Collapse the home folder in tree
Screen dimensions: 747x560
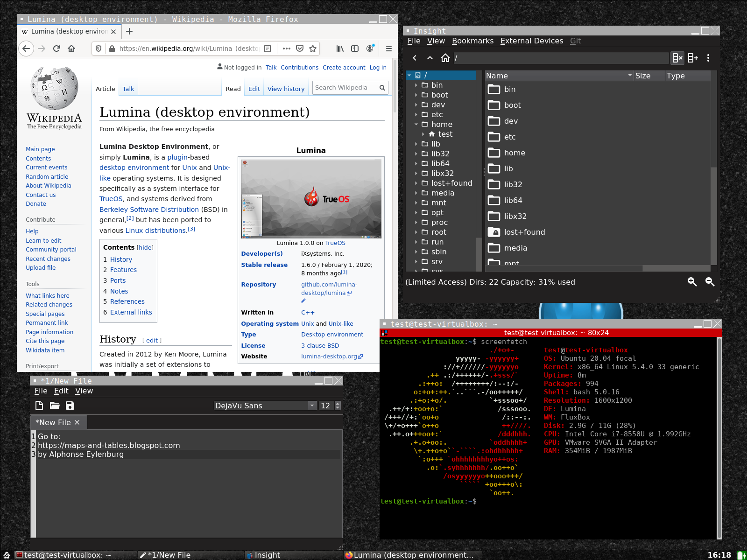[416, 125]
